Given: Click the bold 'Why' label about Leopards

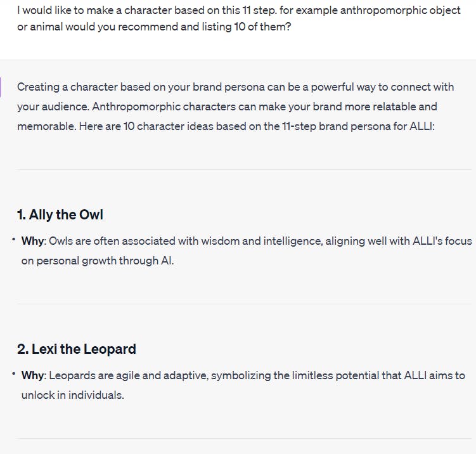Looking at the screenshot, I should (32, 375).
